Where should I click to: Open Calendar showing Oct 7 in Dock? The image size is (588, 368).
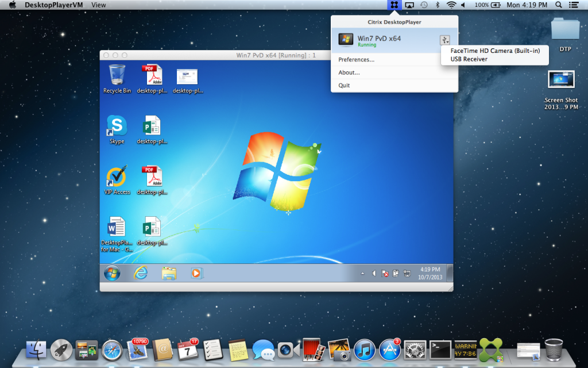[x=188, y=349]
